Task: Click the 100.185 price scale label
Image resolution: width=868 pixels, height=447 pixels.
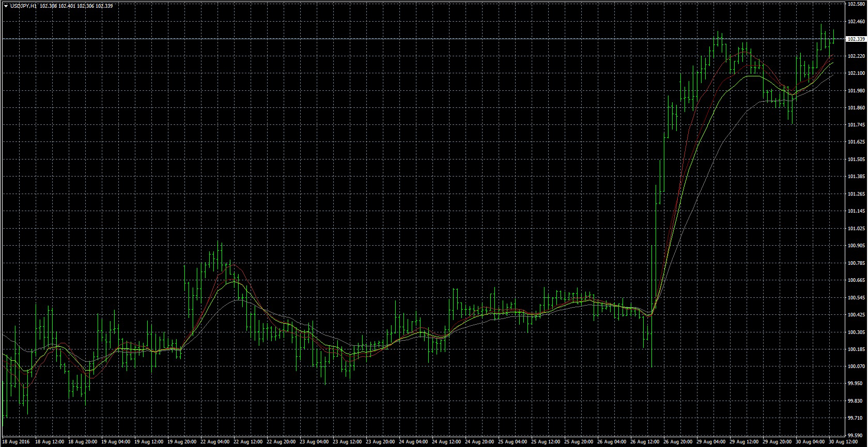Action: pos(857,349)
